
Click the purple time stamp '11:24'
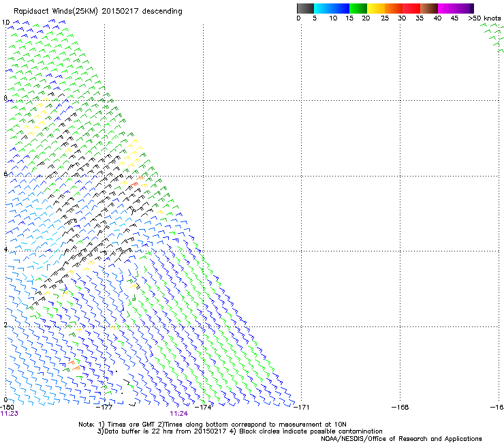(x=178, y=414)
